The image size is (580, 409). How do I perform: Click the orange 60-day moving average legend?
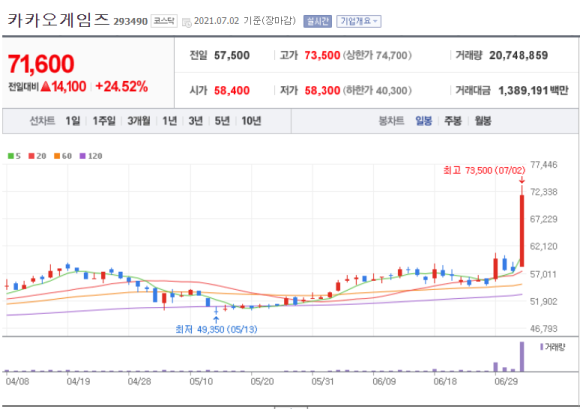(63, 156)
